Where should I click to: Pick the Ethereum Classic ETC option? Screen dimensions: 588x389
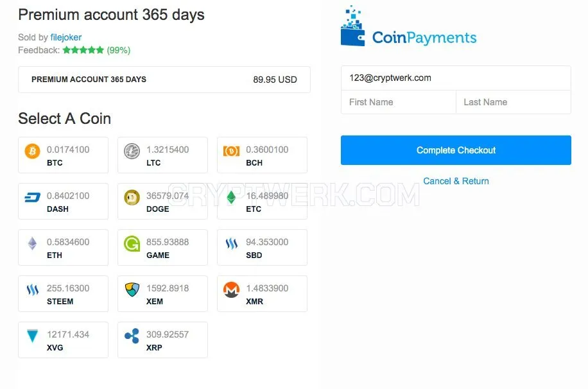click(x=262, y=202)
